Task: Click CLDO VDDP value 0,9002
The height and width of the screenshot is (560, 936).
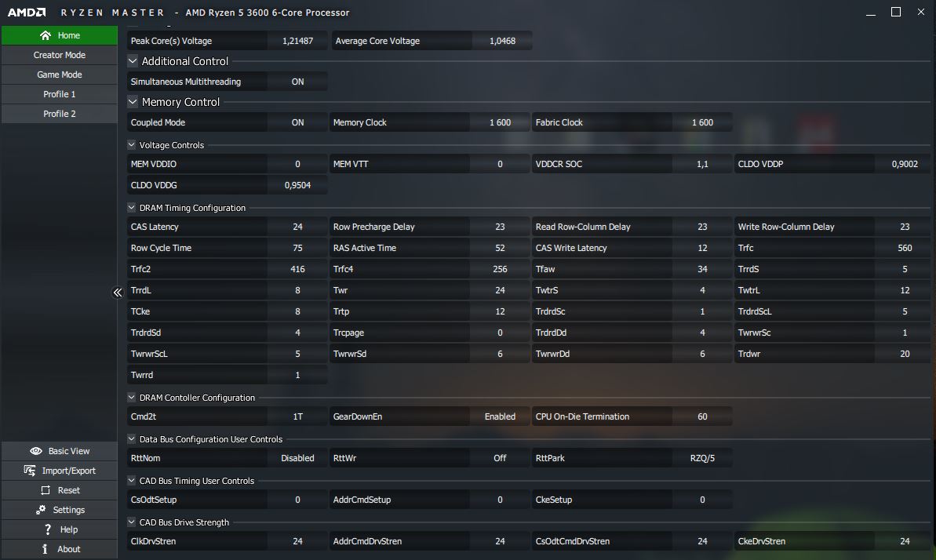Action: pos(905,164)
